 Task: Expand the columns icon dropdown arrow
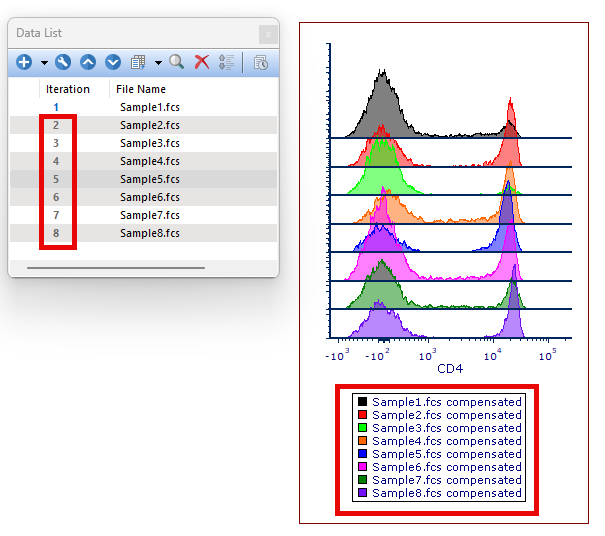tap(158, 63)
